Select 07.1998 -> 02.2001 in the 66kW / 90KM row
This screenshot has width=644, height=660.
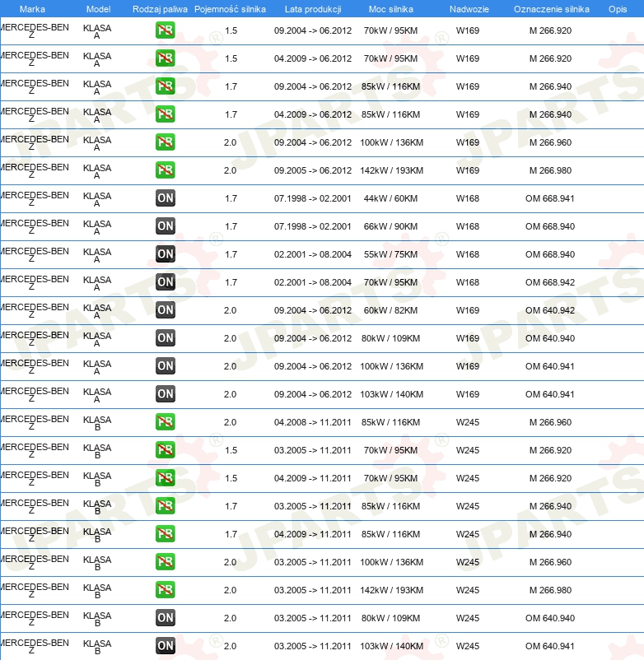tap(312, 226)
